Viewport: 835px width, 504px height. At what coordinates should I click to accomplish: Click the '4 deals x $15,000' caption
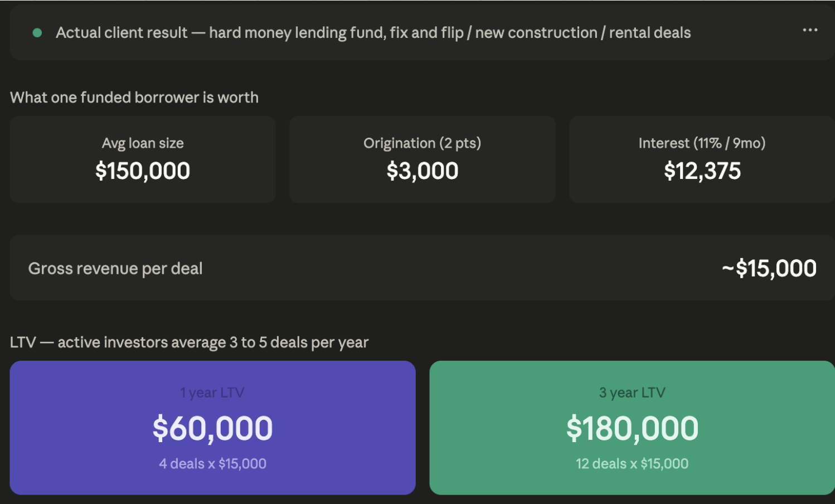coord(212,464)
